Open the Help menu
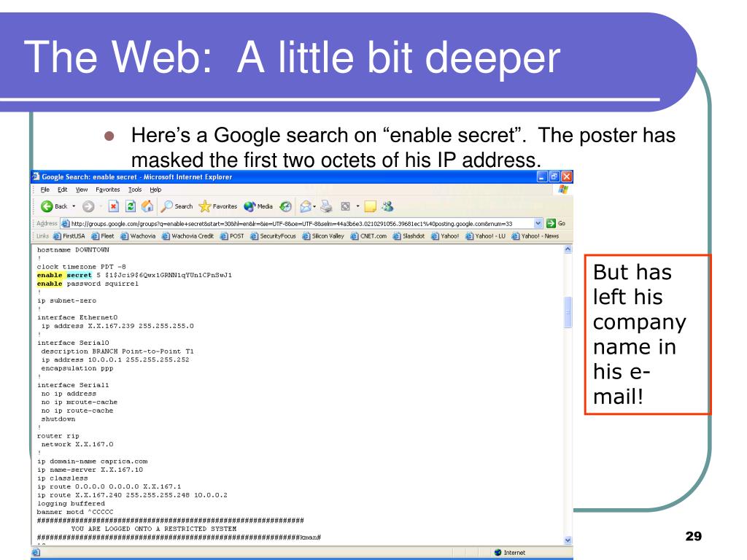The height and width of the screenshot is (560, 747). coord(155,190)
